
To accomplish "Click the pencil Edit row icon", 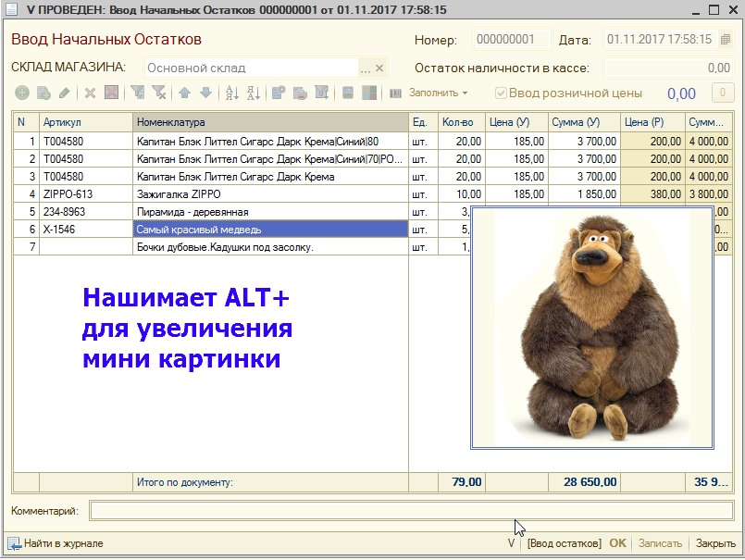I will pyautogui.click(x=65, y=93).
